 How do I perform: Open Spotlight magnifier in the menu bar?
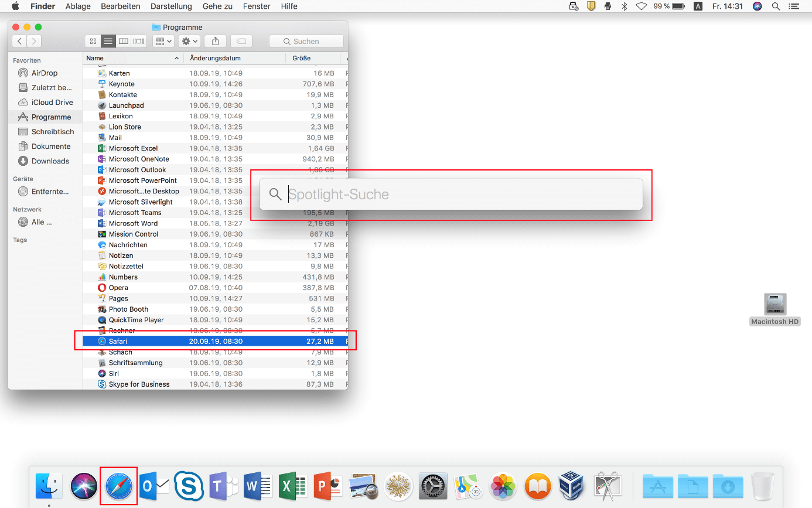coord(776,6)
